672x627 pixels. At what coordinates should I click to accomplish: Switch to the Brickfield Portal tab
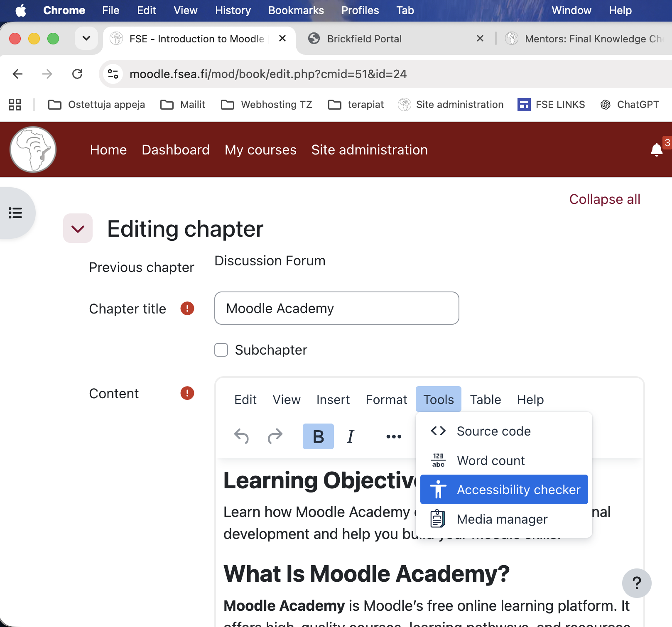[364, 39]
